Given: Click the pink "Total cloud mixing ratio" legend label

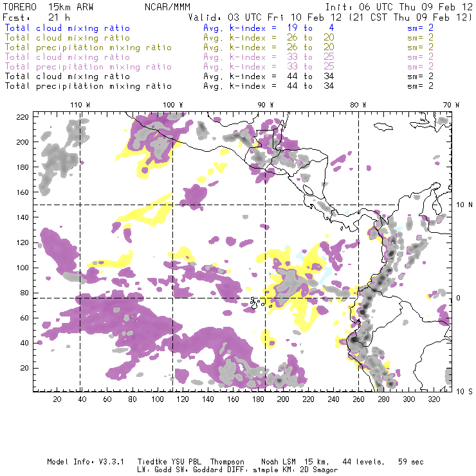Looking at the screenshot, I should tap(68, 57).
